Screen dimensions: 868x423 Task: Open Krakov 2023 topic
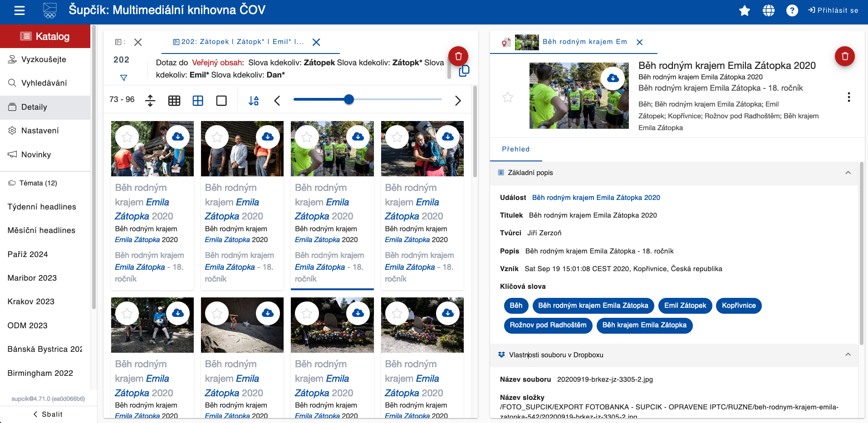31,301
